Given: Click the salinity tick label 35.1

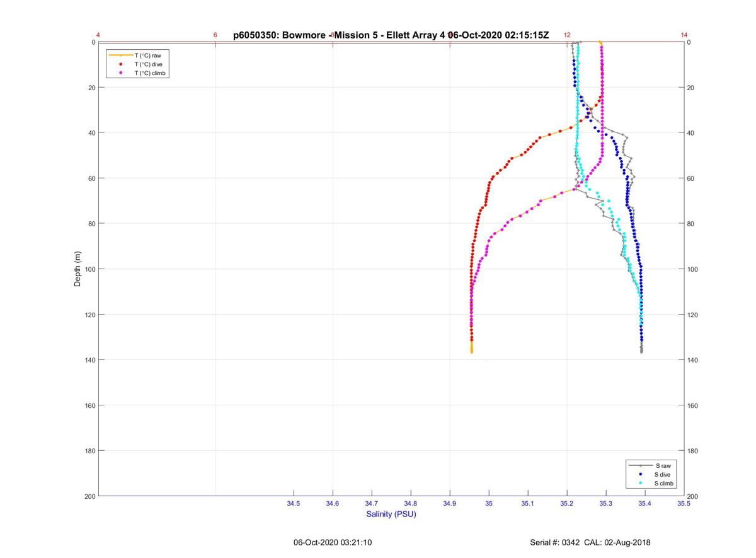Looking at the screenshot, I should (528, 504).
